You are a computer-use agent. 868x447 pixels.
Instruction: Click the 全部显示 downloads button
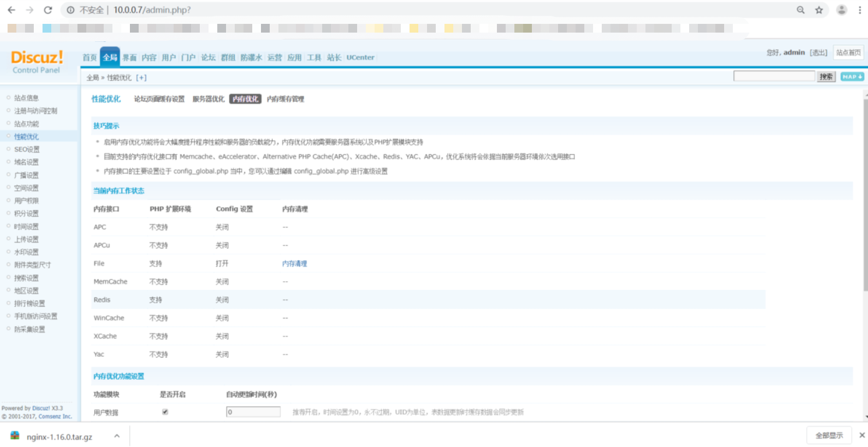point(829,435)
